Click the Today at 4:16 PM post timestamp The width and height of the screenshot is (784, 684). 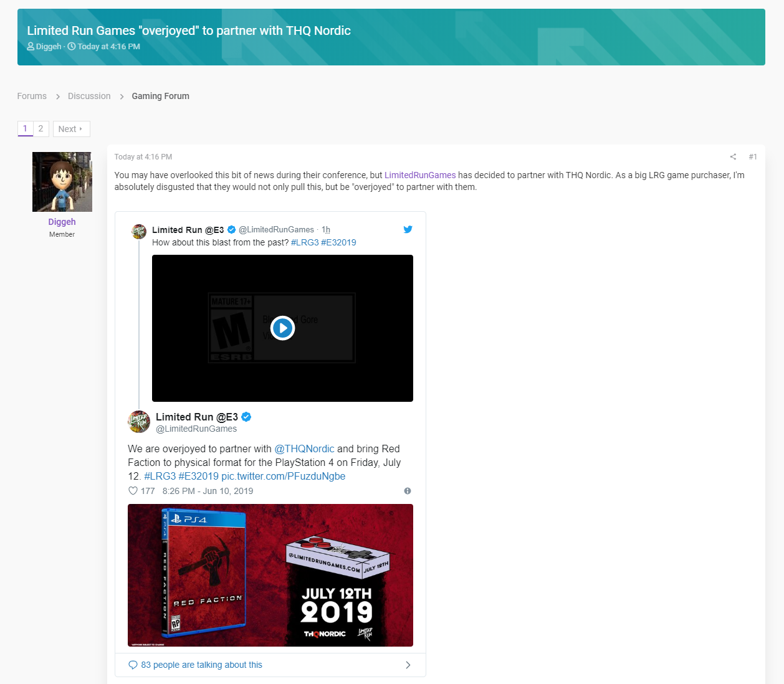point(143,157)
